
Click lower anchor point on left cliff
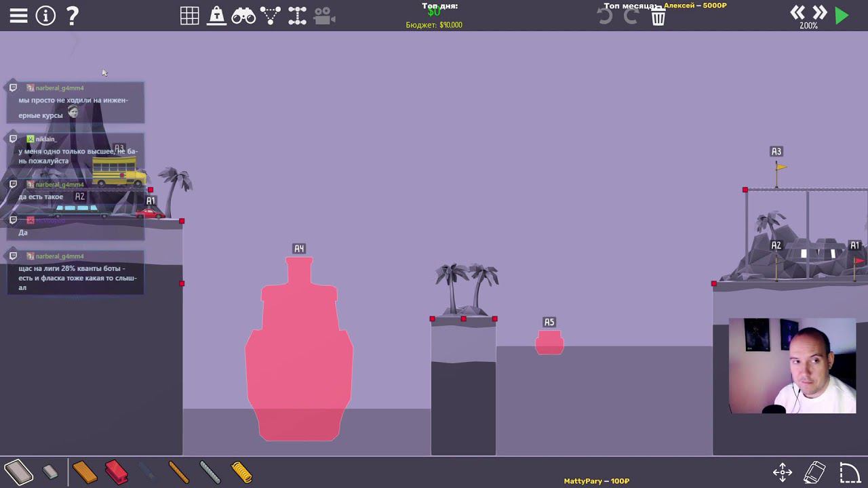182,283
